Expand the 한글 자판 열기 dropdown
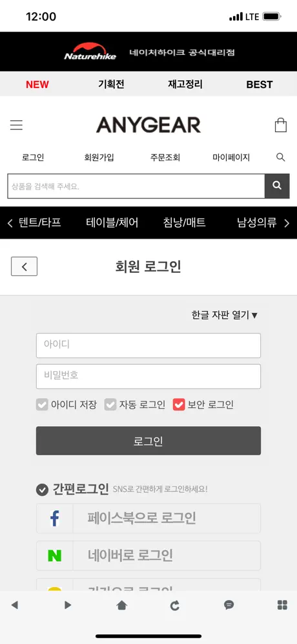 tap(225, 315)
